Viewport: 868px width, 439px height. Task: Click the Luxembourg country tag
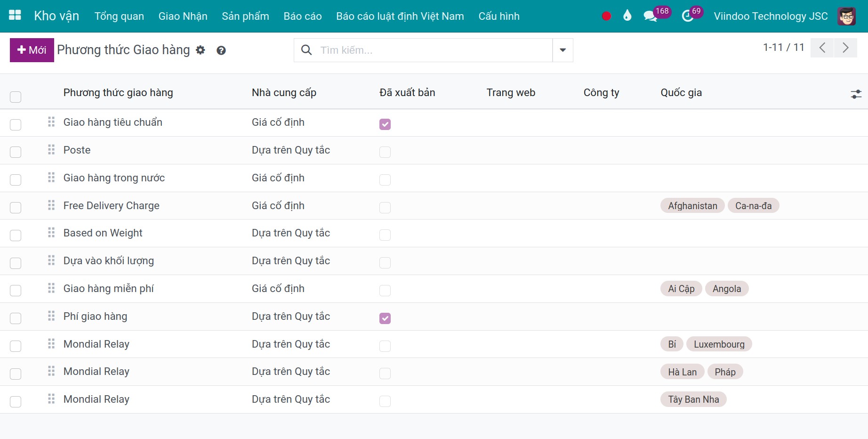[x=719, y=344]
